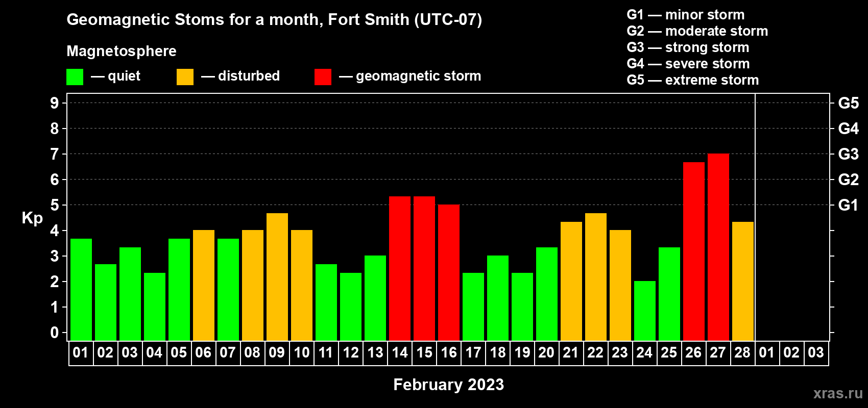Click the green bar for February 07
Screen dimensions: 868x408
coord(228,290)
